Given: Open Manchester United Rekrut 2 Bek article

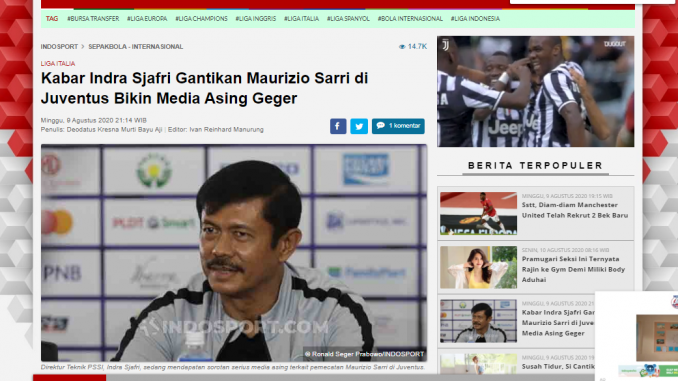Looking at the screenshot, I should pyautogui.click(x=575, y=210).
